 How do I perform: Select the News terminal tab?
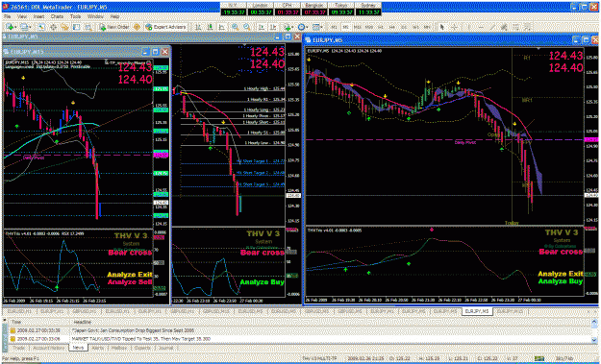78,348
